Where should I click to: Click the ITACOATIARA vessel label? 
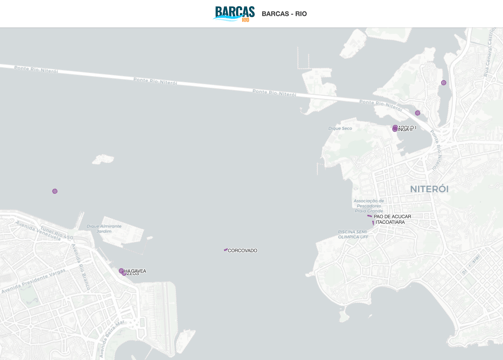pos(390,222)
